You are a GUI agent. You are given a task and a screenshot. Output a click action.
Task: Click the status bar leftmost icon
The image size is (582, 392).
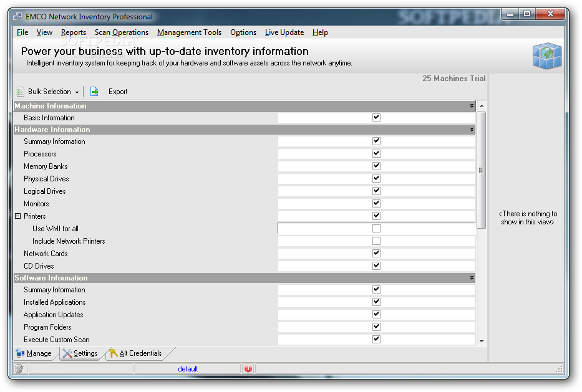(20, 369)
